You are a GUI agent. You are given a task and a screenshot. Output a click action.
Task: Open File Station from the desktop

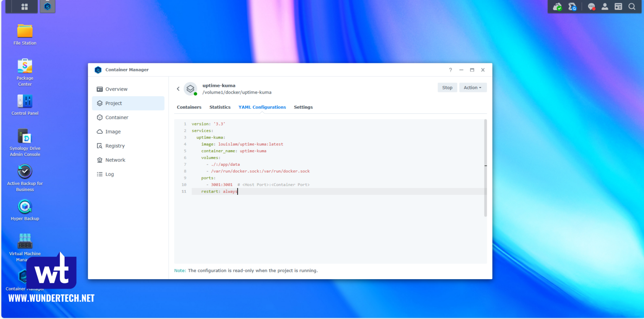coord(24,34)
